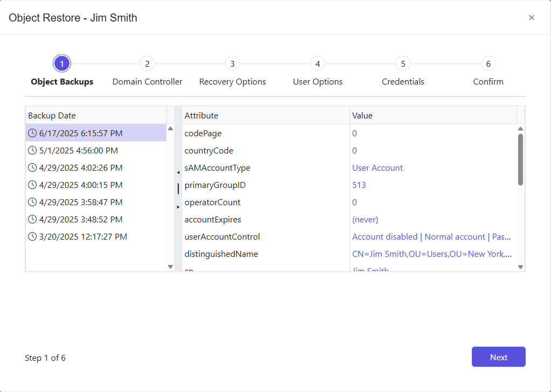This screenshot has height=392, width=551.
Task: Click the step 4 circle icon
Action: coord(317,63)
